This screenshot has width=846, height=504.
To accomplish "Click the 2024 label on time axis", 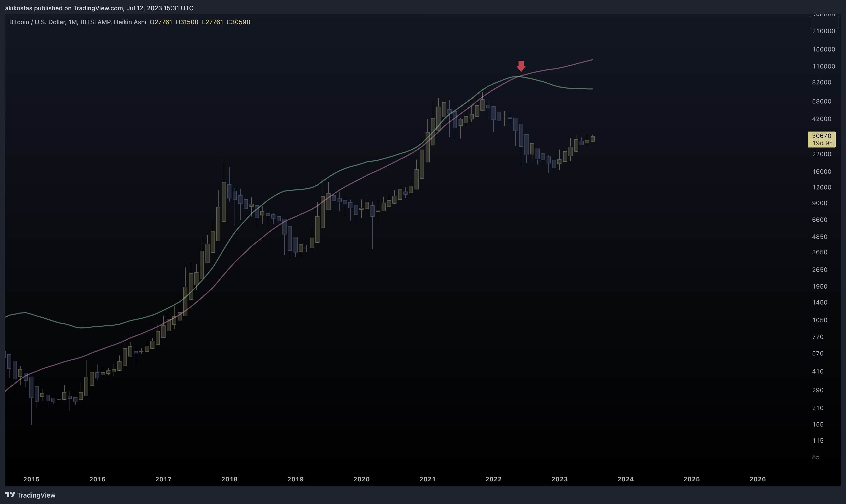I will click(626, 479).
